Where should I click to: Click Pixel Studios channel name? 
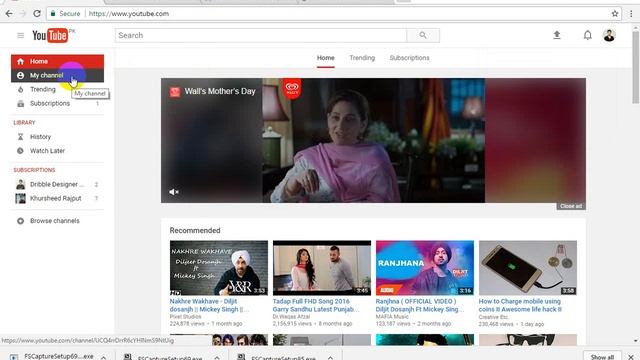point(185,317)
